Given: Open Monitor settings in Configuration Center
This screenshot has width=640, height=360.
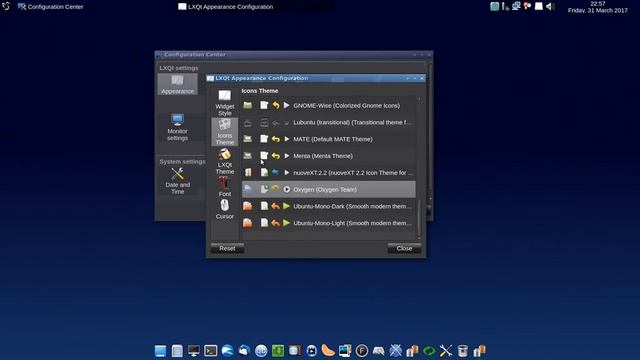Looking at the screenshot, I should coord(178,127).
